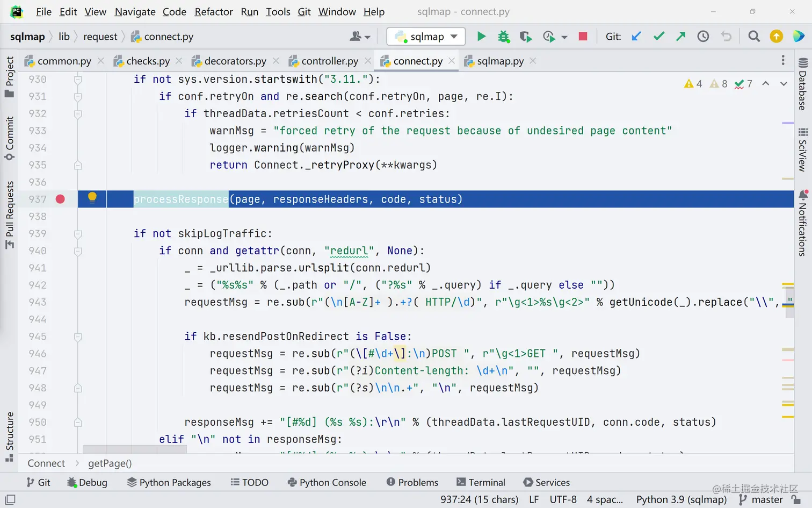The width and height of the screenshot is (812, 508).
Task: Collapse the code block at line 932
Action: coord(78,114)
